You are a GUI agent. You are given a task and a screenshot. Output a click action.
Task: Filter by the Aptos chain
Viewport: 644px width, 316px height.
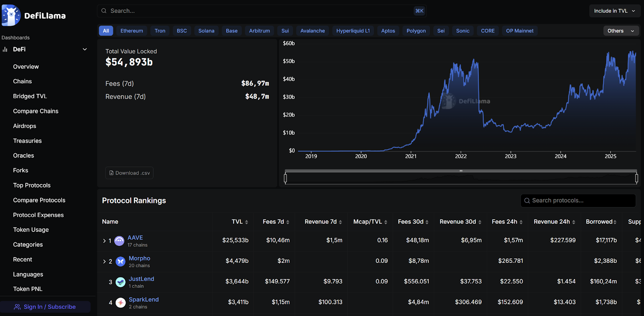[388, 31]
